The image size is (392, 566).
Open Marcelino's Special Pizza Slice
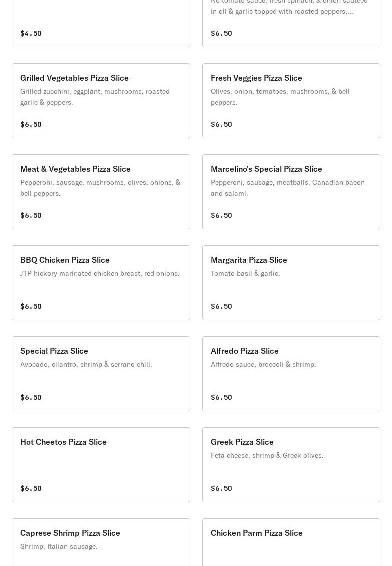click(291, 192)
